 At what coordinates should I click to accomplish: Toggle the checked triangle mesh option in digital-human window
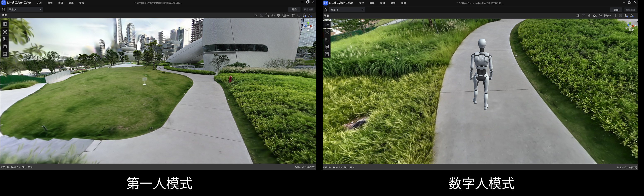[x=632, y=16]
